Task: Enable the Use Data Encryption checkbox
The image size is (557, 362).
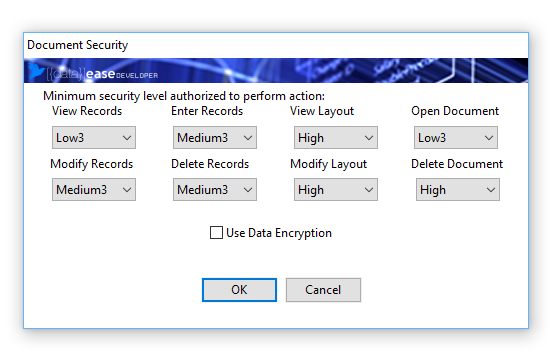Action: (216, 233)
